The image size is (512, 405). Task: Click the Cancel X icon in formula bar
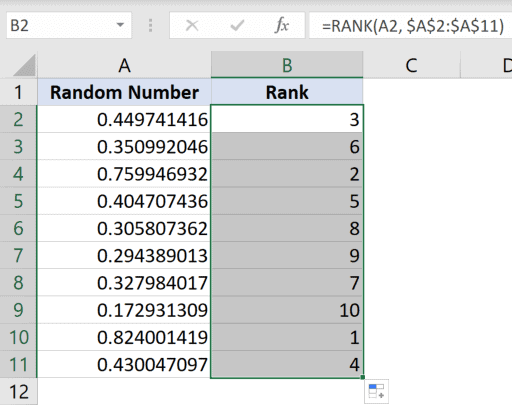pos(192,25)
